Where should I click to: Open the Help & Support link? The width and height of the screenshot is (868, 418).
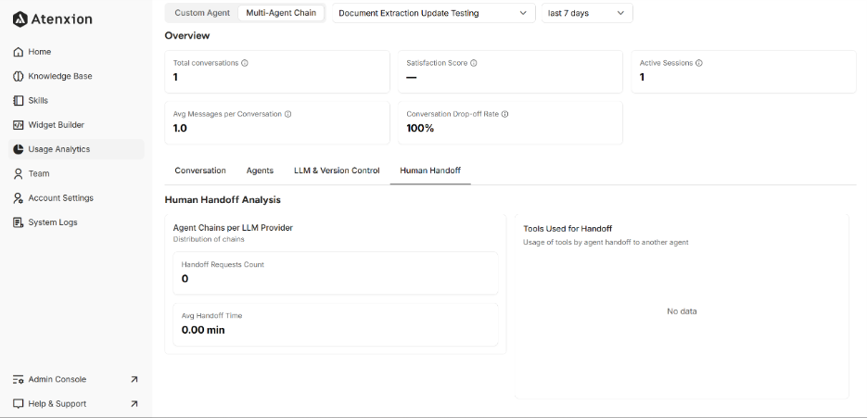76,403
